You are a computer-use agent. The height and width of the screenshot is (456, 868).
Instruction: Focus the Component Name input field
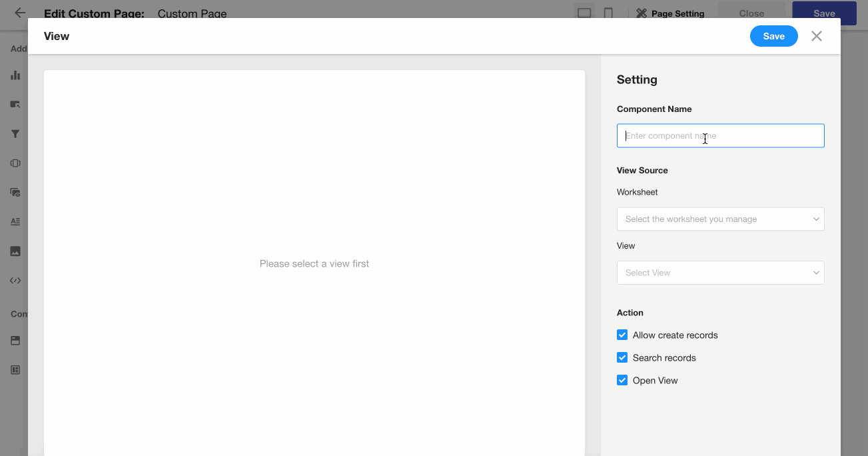point(720,136)
